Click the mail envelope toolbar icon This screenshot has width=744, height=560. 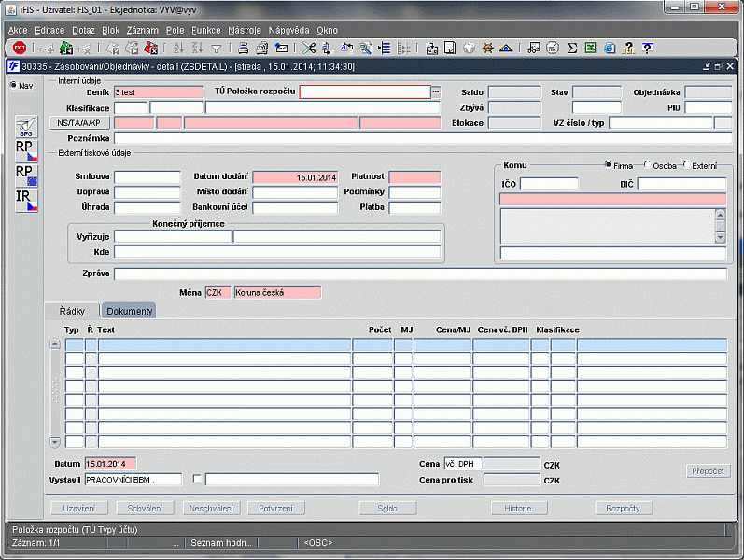click(281, 48)
